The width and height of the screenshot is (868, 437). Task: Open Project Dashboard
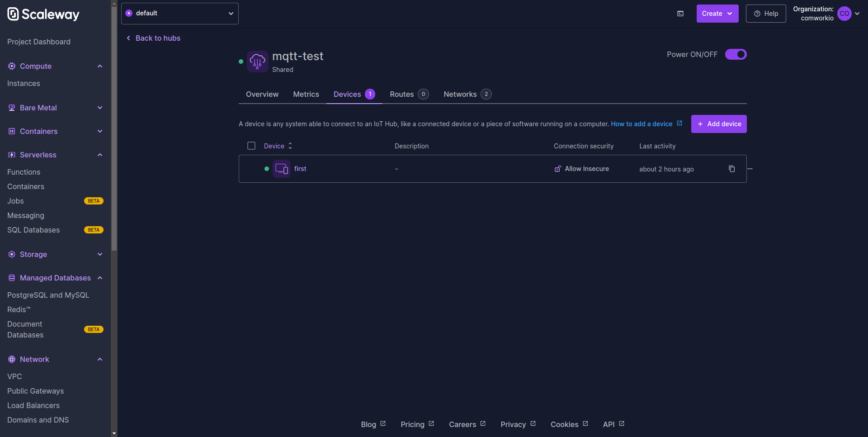pyautogui.click(x=39, y=42)
